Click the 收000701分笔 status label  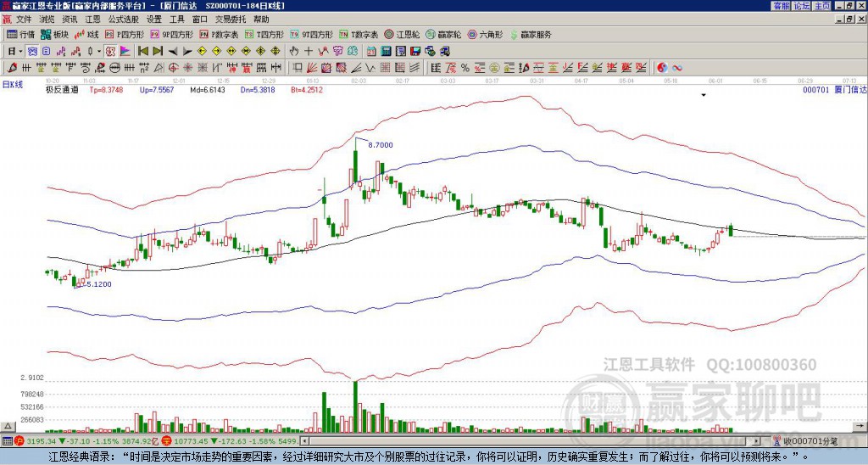pos(810,441)
